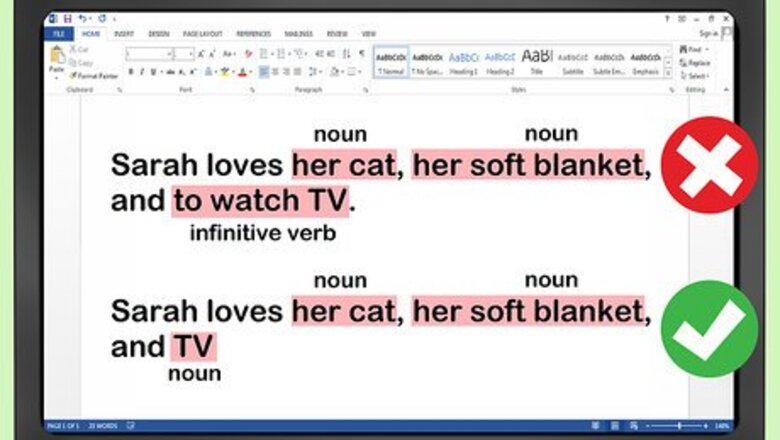
Task: Apply text highlight color
Action: (x=226, y=72)
